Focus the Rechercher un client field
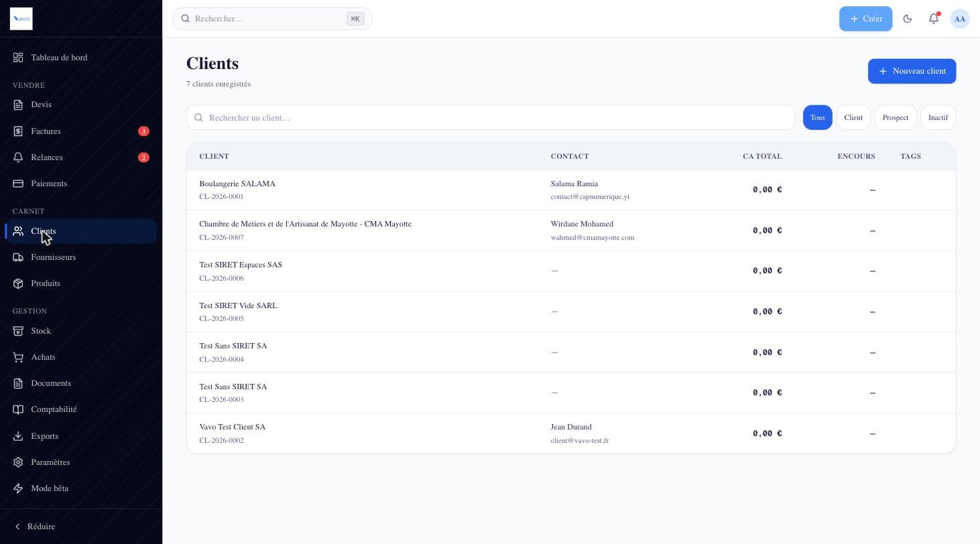The height and width of the screenshot is (544, 980). pyautogui.click(x=491, y=117)
